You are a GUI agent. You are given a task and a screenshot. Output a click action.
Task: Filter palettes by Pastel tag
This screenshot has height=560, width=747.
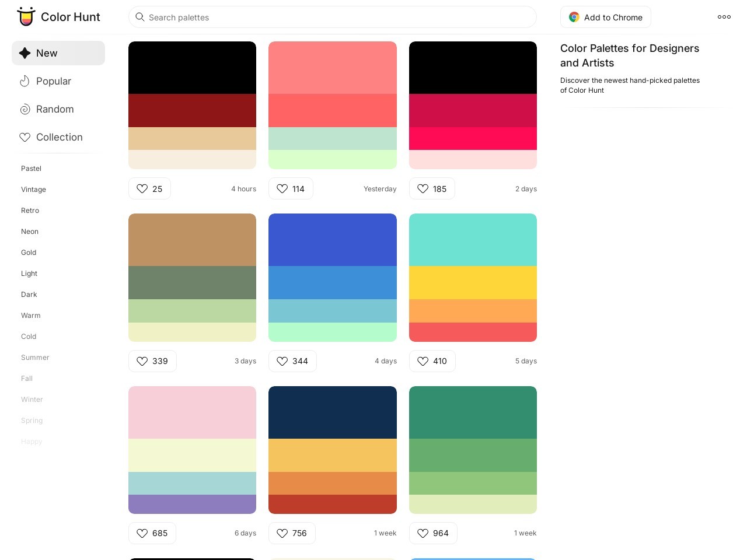tap(31, 169)
